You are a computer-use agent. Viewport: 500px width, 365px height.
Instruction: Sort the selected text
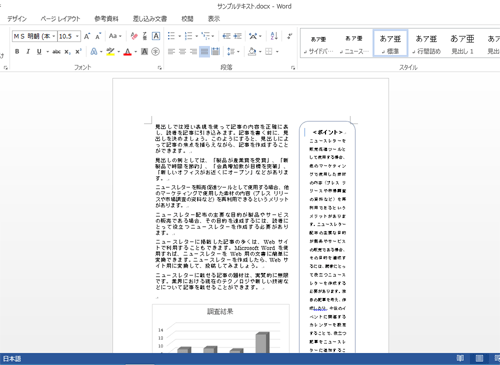[274, 36]
